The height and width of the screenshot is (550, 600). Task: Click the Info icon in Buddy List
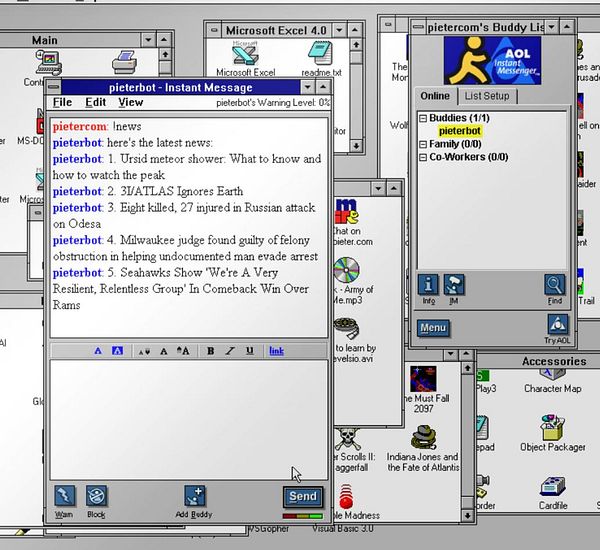click(428, 285)
